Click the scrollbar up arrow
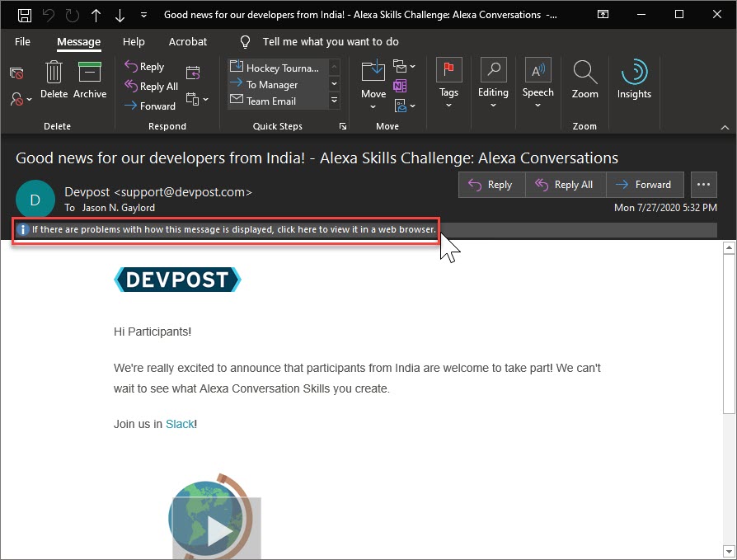Viewport: 737px width, 560px height. pos(729,247)
